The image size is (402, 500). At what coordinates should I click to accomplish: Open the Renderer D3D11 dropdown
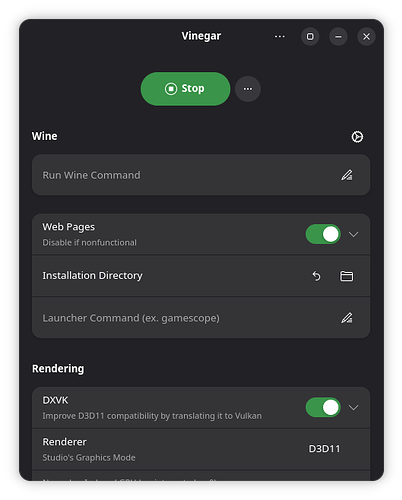pyautogui.click(x=324, y=449)
